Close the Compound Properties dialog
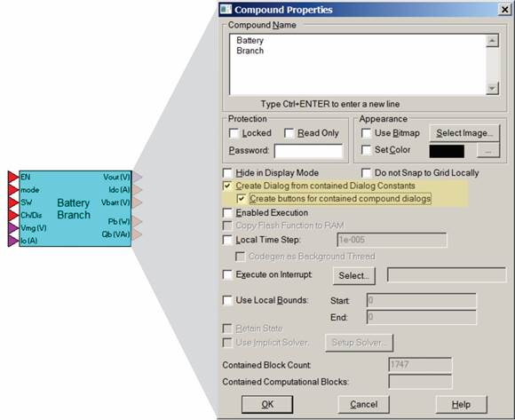This screenshot has height=420, width=515. pos(504,10)
